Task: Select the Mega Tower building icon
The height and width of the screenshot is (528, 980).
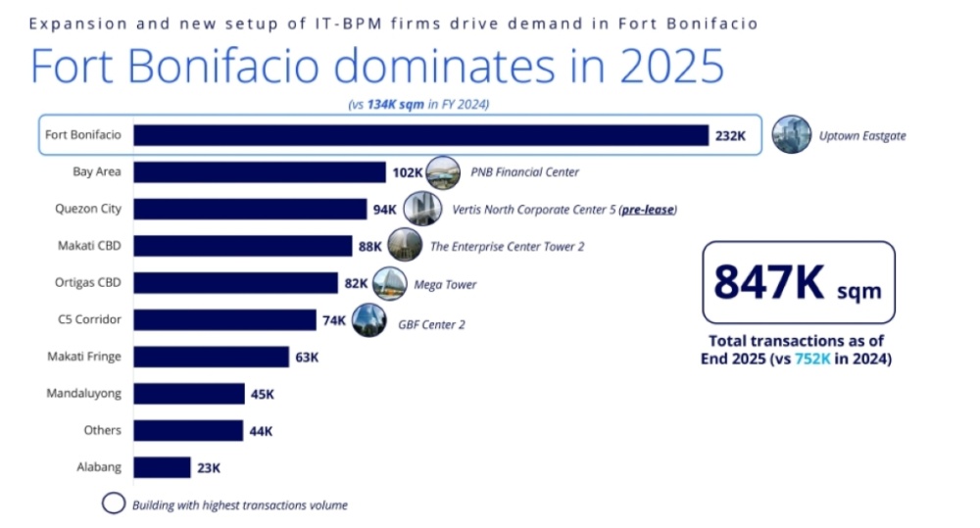Action: (x=389, y=283)
